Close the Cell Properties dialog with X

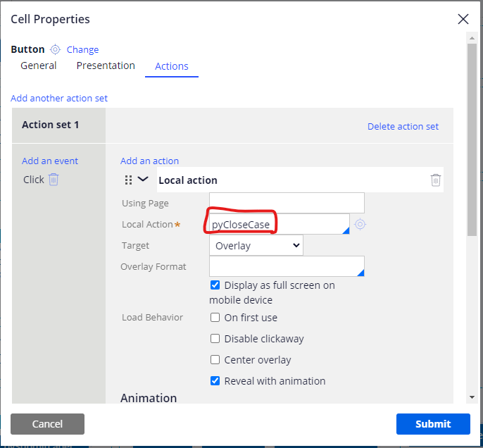(x=463, y=19)
